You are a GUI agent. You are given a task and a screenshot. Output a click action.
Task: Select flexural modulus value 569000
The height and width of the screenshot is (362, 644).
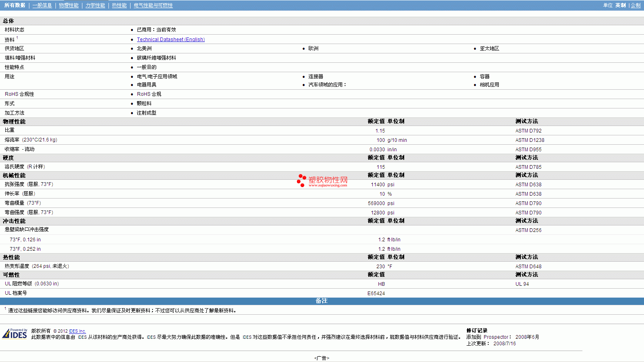tap(376, 203)
